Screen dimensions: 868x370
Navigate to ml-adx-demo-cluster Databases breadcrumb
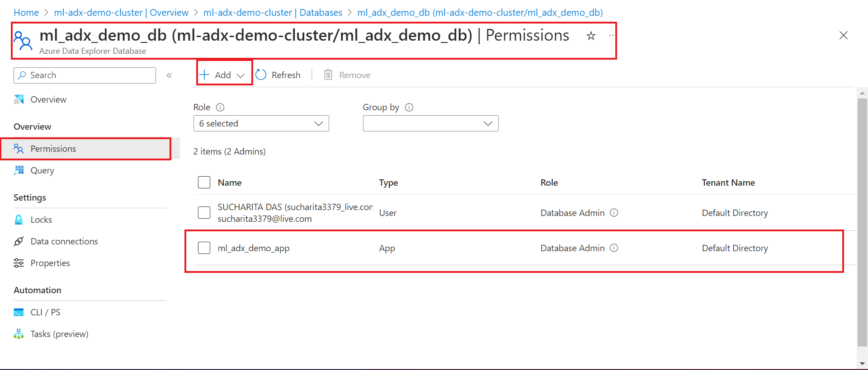[273, 13]
